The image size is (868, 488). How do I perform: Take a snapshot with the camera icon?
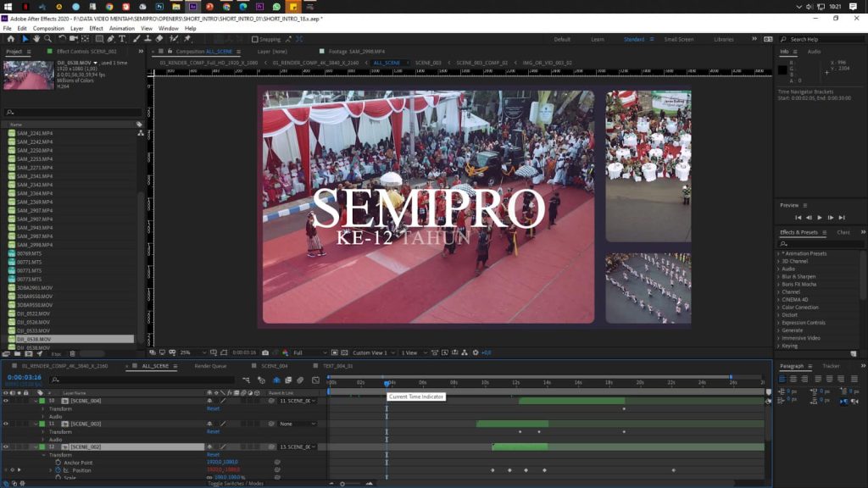click(x=265, y=352)
